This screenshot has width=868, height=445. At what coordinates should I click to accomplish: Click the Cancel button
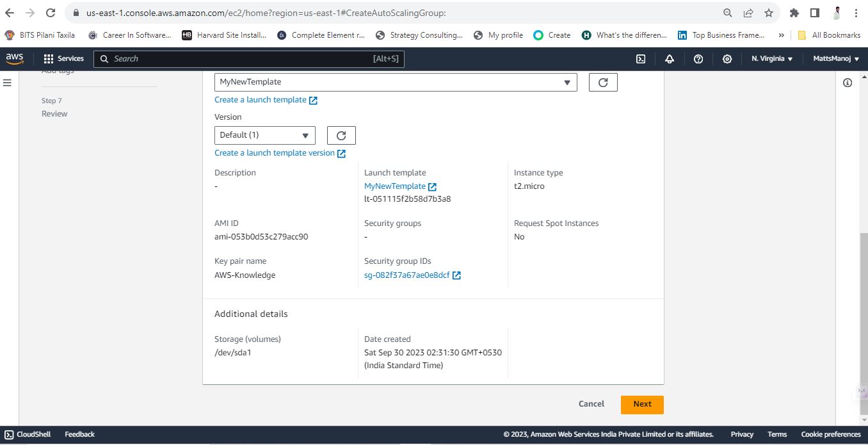[591, 404]
